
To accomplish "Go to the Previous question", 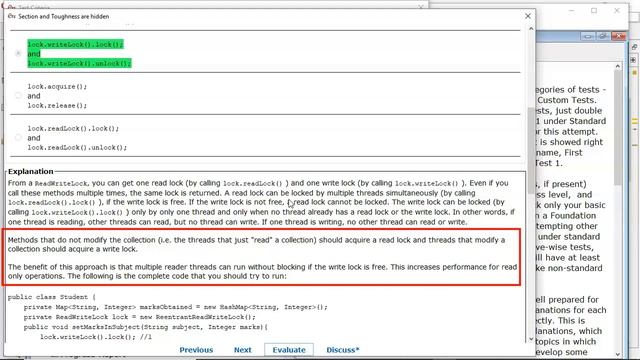I will point(196,350).
